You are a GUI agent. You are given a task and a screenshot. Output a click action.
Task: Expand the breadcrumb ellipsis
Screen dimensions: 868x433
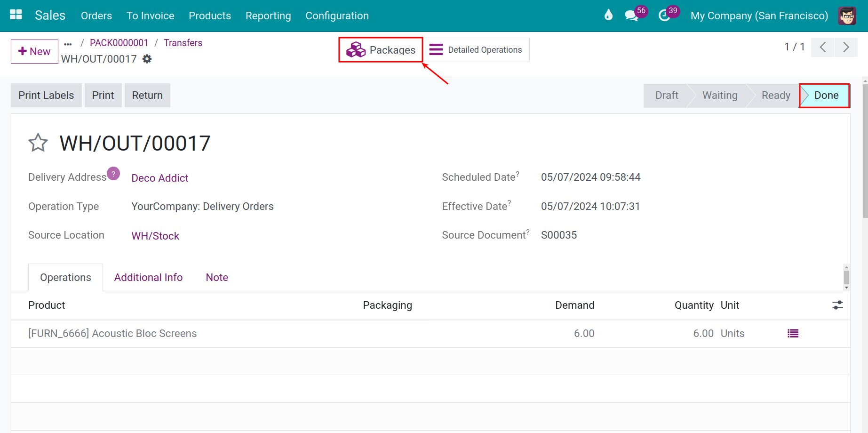[x=68, y=44]
